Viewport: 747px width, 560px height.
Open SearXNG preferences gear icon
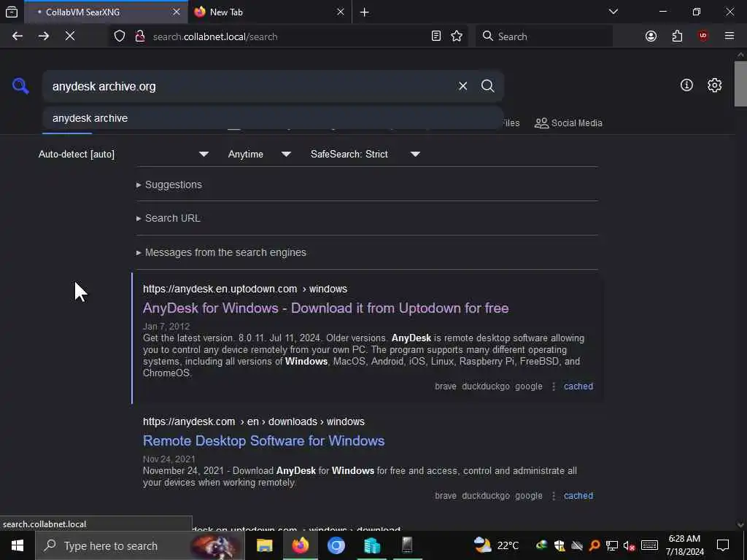(714, 85)
